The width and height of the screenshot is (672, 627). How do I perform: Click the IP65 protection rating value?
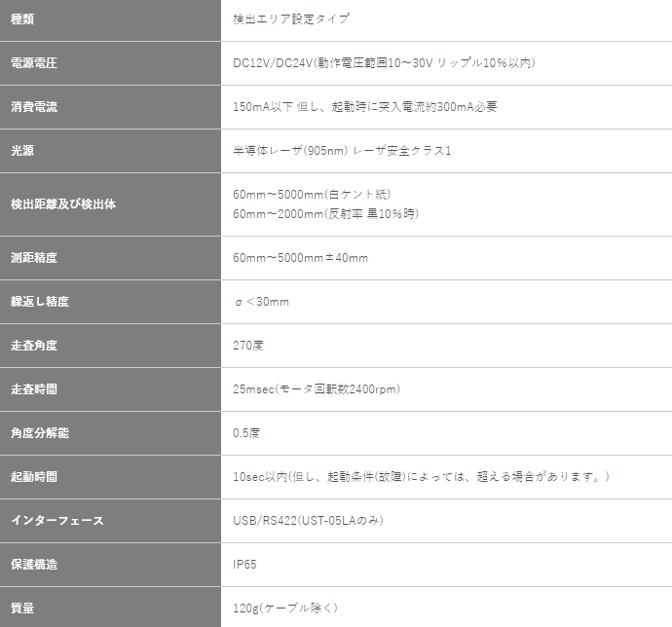(245, 564)
